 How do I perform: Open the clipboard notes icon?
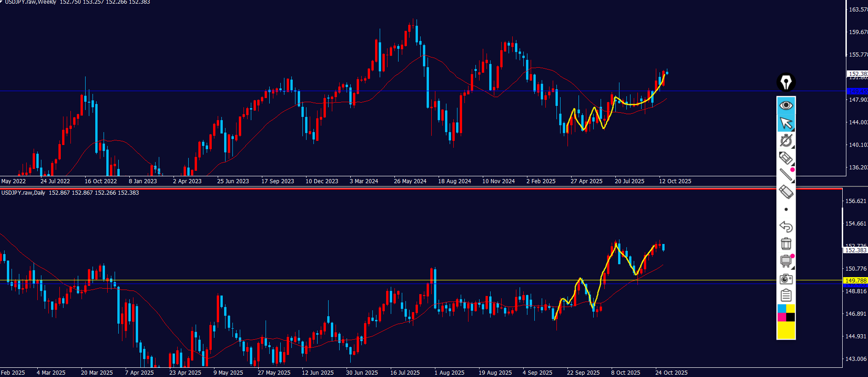click(x=786, y=295)
